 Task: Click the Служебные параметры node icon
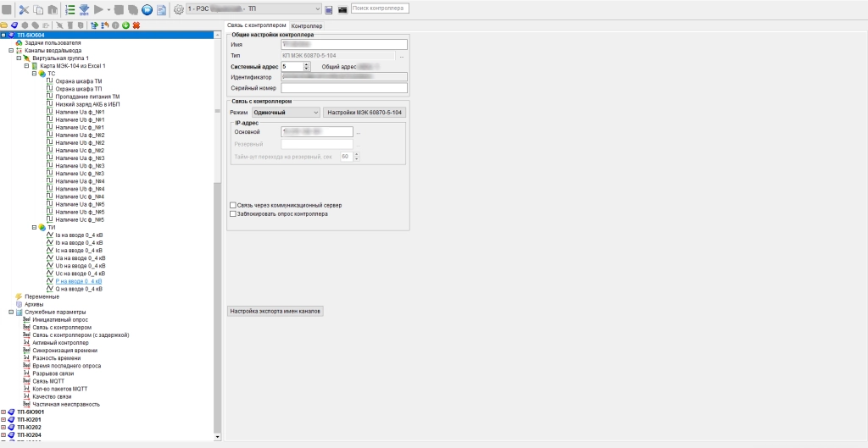19,312
